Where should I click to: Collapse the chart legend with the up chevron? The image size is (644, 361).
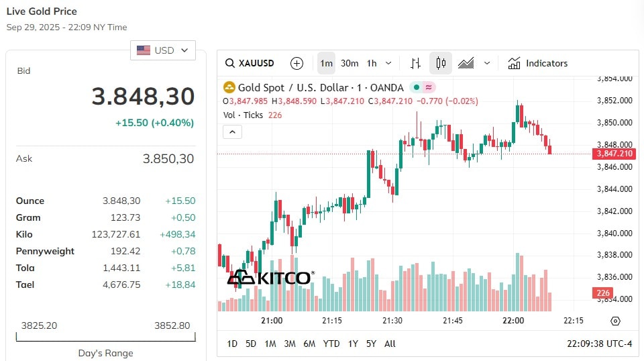click(232, 132)
